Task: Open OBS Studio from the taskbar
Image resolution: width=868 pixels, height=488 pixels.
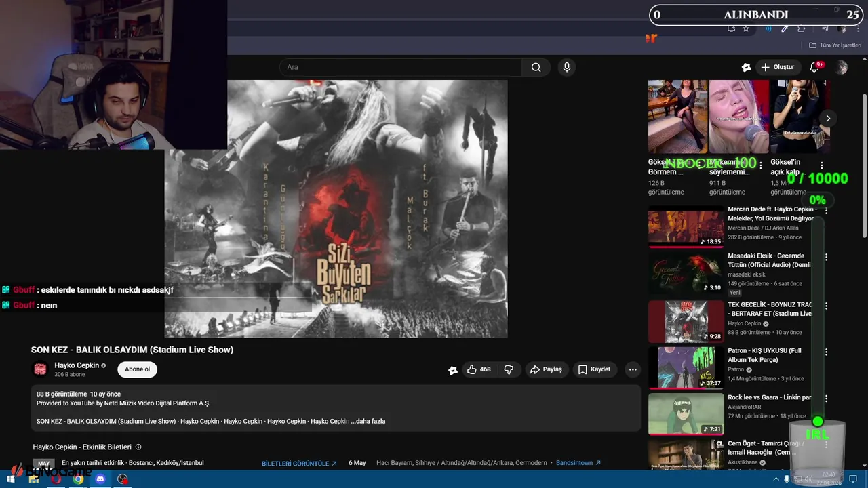Action: (123, 479)
